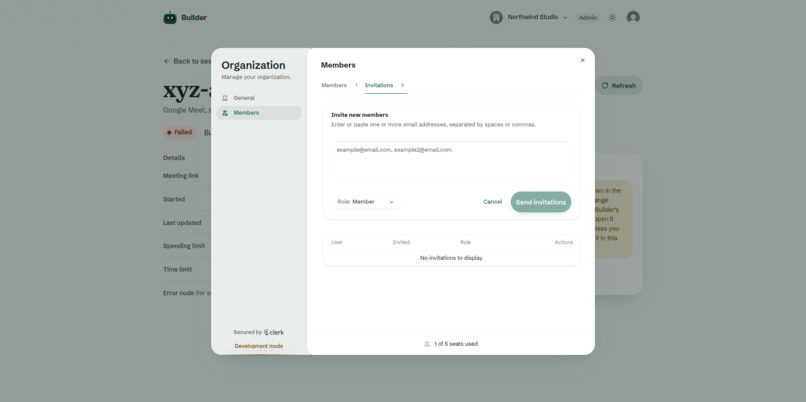Click the User column header
Viewport: 806px width, 402px height.
click(x=337, y=242)
